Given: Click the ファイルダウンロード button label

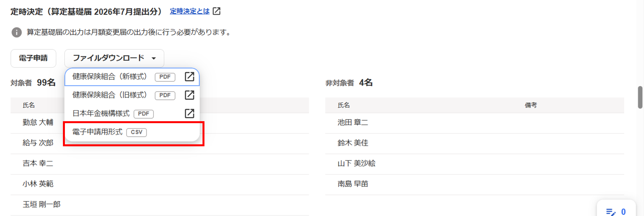Looking at the screenshot, I should (108, 58).
